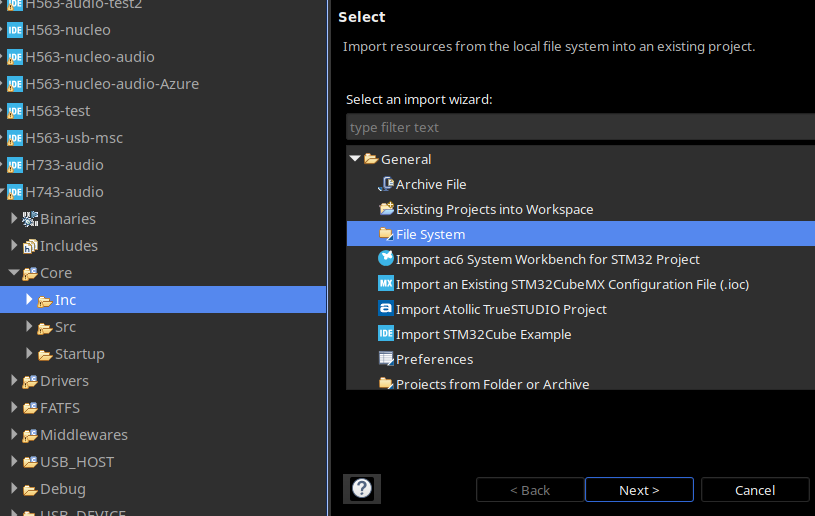Viewport: 815px width, 516px height.
Task: Click the type filter text field
Action: click(581, 127)
